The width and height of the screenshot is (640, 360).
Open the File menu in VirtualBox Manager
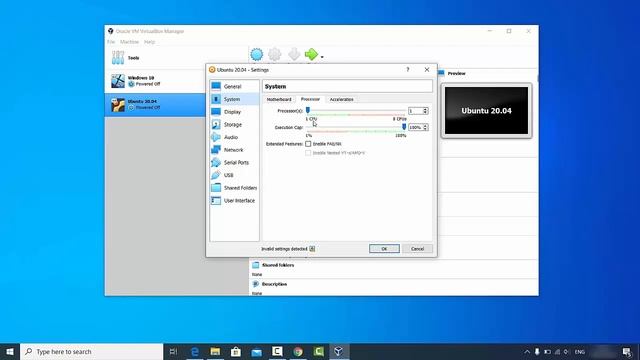coord(111,42)
